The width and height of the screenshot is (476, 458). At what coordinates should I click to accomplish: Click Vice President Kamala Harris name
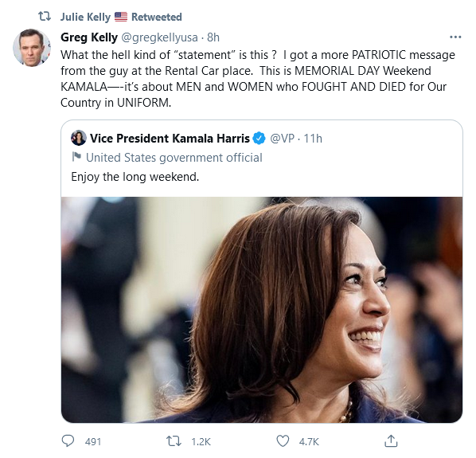(170, 139)
